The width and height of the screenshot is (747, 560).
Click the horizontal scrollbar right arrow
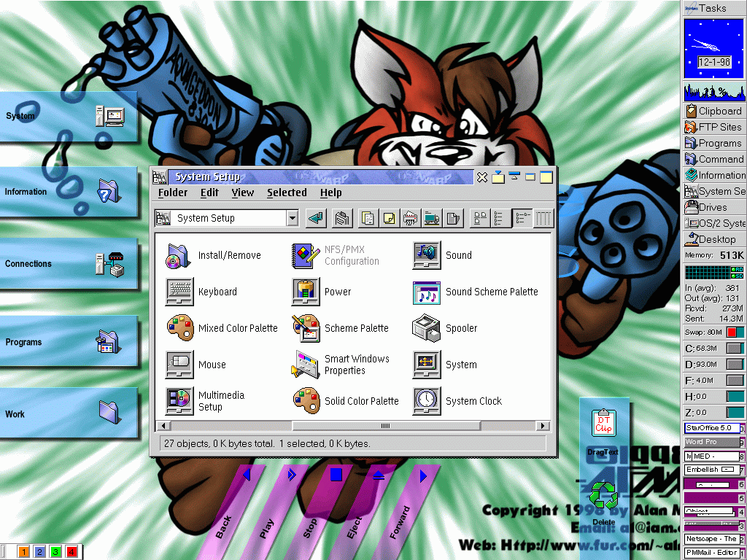pos(543,426)
